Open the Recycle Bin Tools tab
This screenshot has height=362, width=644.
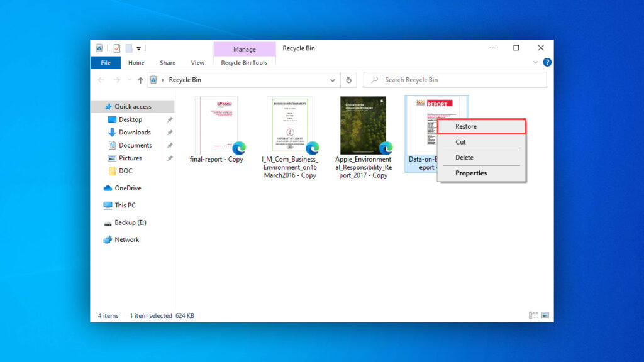(245, 62)
